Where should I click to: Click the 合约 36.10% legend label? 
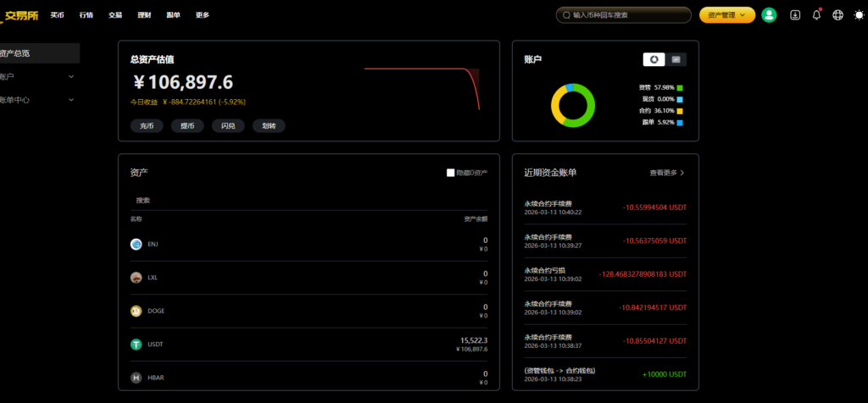[657, 111]
